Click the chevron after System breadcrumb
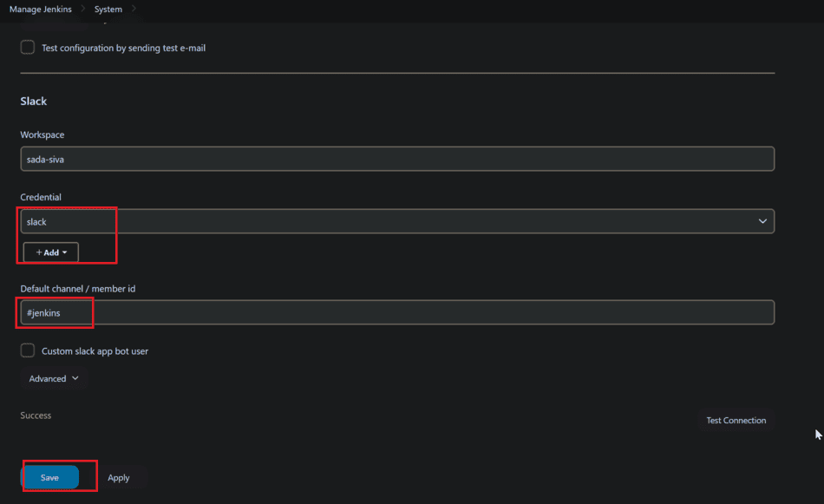 pos(134,10)
